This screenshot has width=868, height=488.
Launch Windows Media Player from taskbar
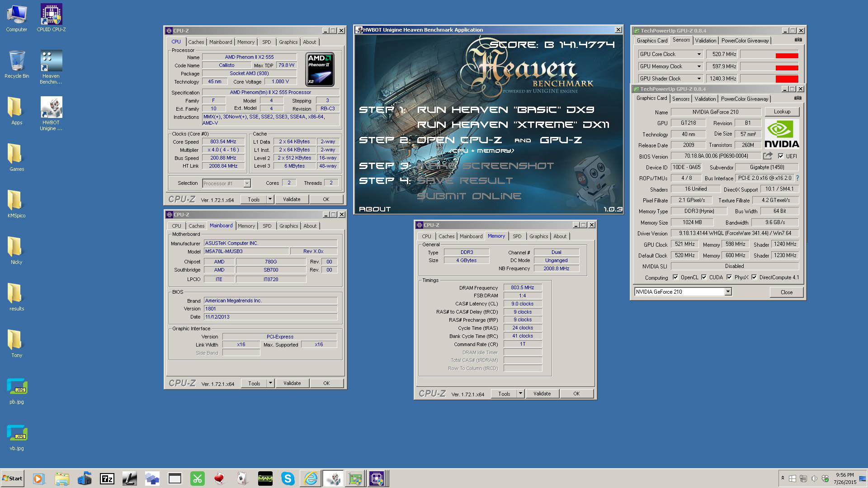38,479
